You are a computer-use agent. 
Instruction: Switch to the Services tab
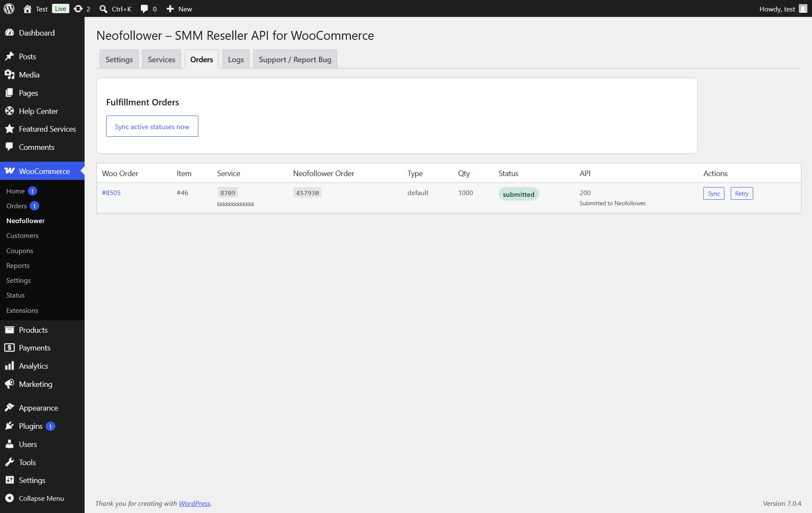click(x=162, y=59)
